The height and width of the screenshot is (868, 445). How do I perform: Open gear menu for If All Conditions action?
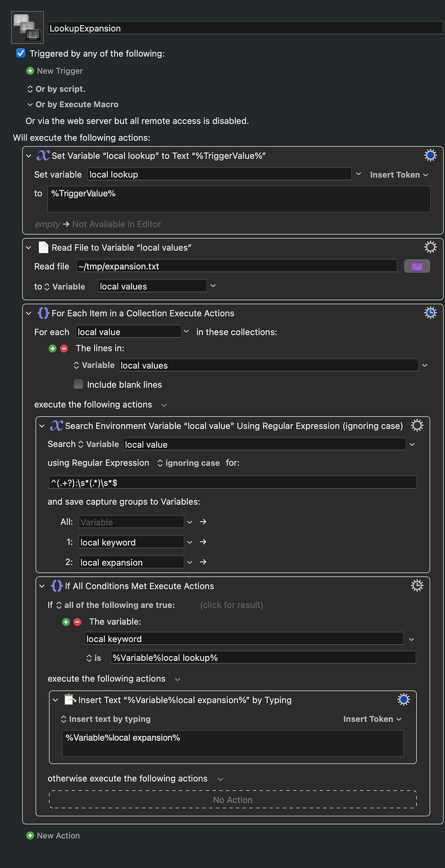417,586
